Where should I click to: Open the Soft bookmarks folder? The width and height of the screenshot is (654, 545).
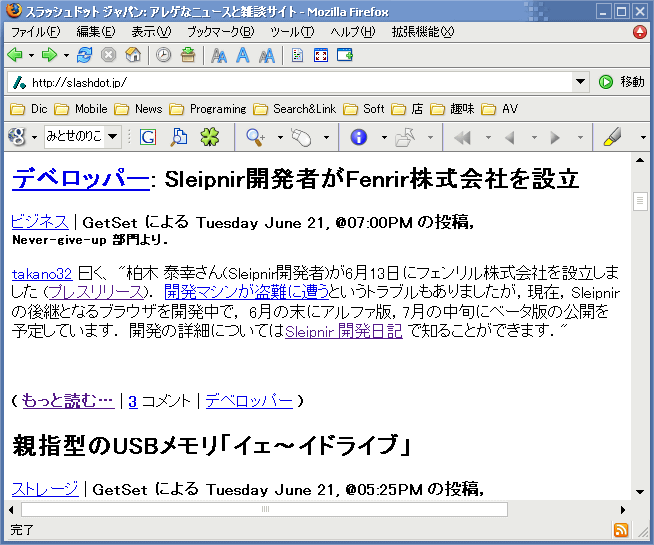coord(363,109)
